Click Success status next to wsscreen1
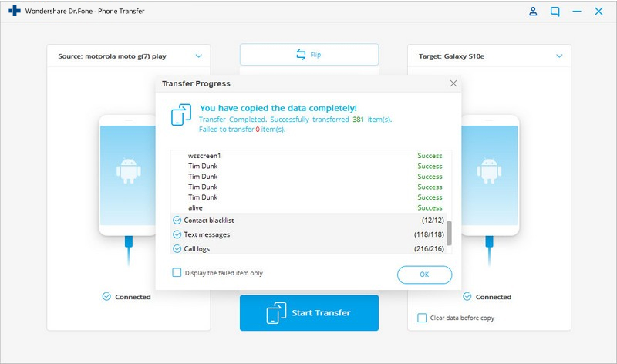 coord(430,156)
